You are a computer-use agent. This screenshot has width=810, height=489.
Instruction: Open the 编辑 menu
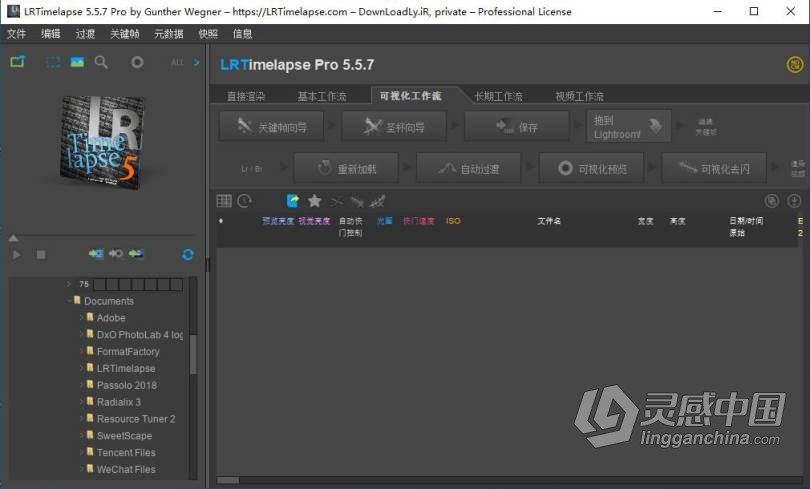pos(51,34)
